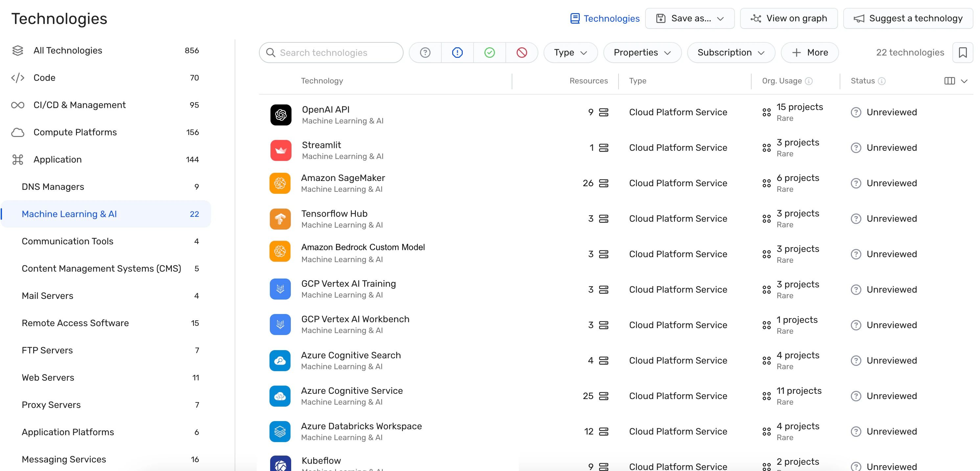This screenshot has height=471, width=980.
Task: Toggle the green approved status filter
Action: point(490,53)
